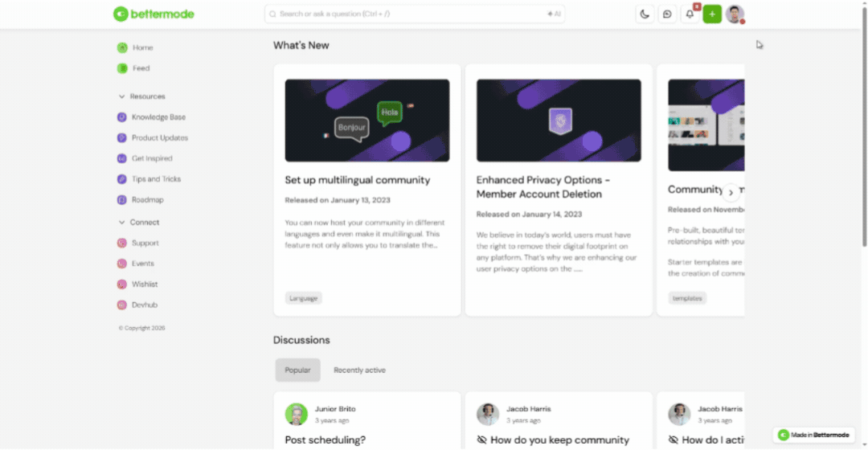Click the Language tag on the first card
Image resolution: width=868 pixels, height=450 pixels.
(x=303, y=298)
